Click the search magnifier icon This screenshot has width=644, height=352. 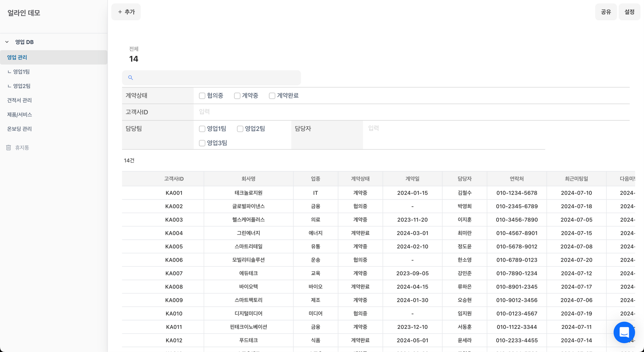coord(130,78)
